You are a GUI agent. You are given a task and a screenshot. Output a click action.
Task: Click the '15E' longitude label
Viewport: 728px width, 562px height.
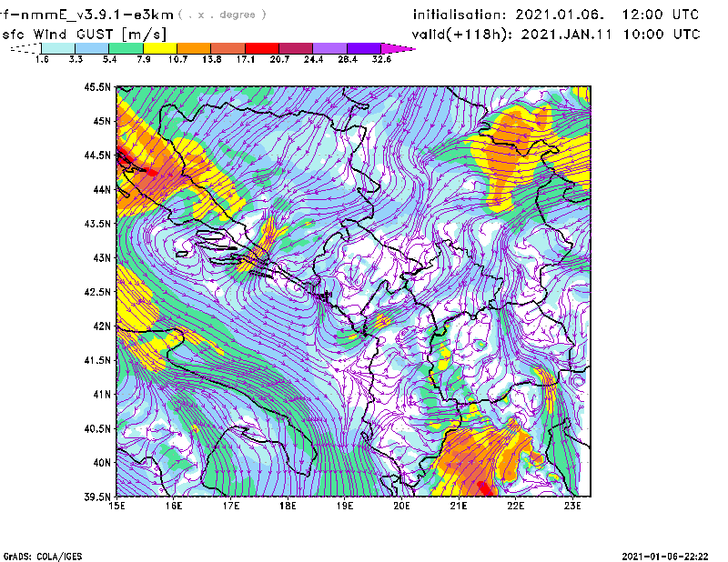tap(116, 506)
